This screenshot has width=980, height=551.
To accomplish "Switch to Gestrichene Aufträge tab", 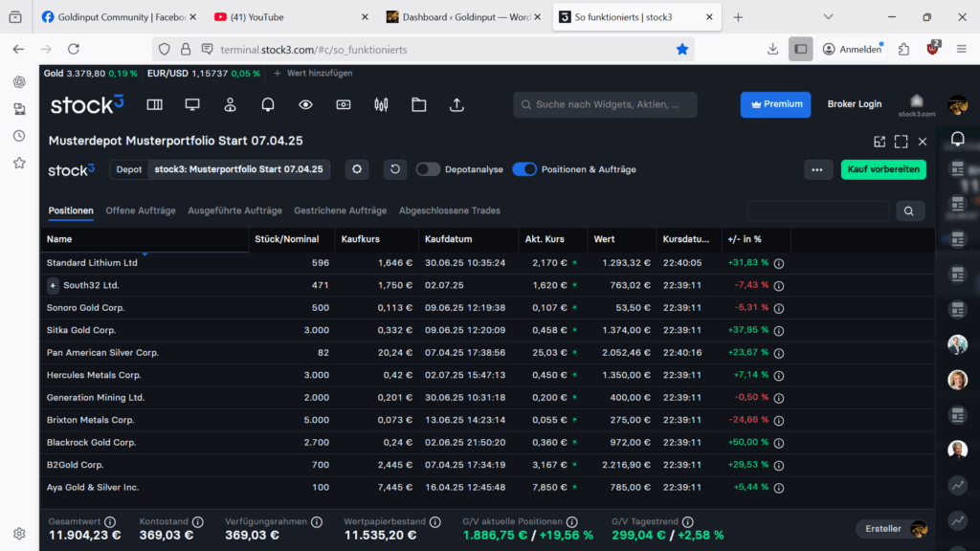I will click(341, 210).
